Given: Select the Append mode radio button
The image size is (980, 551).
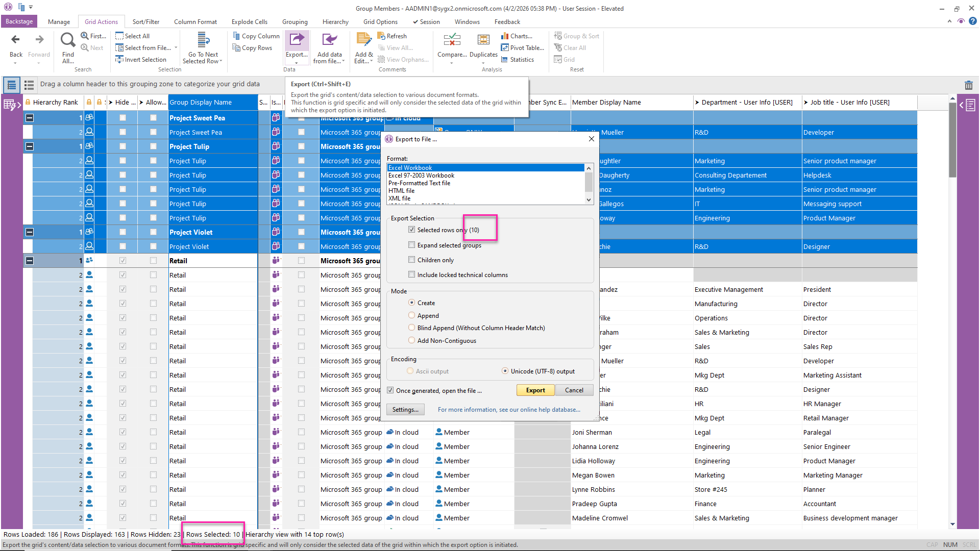Looking at the screenshot, I should (411, 316).
